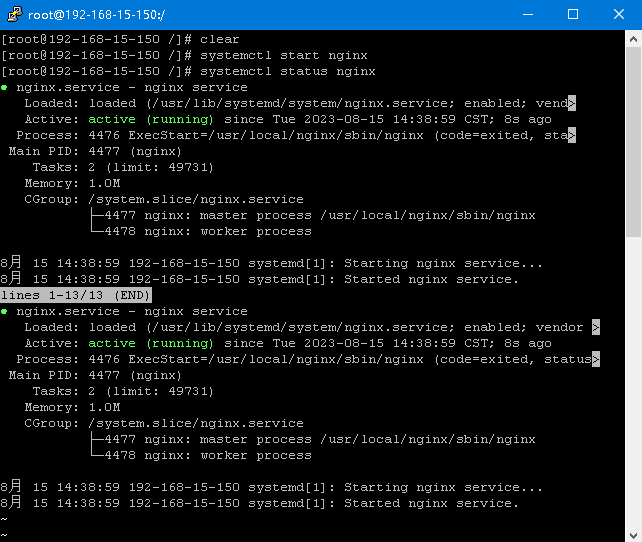
Task: Click second green 'active (running)' status text
Action: click(151, 343)
